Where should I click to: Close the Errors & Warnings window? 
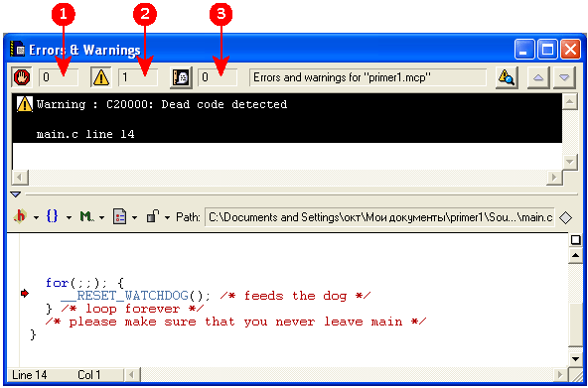[x=571, y=50]
